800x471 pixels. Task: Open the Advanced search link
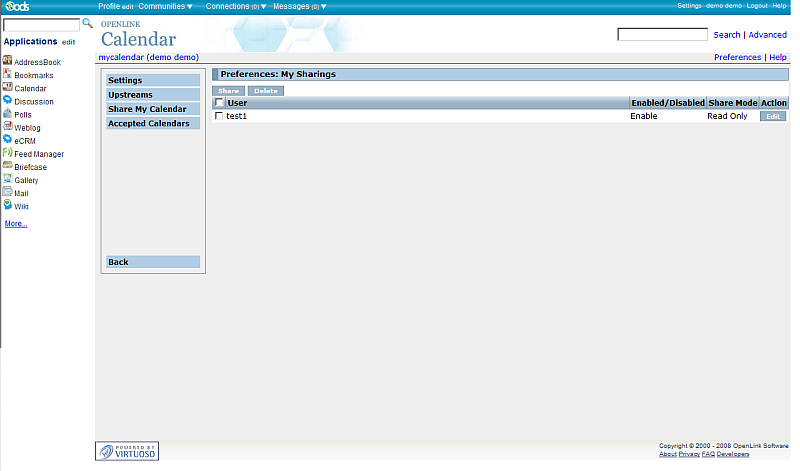click(767, 35)
